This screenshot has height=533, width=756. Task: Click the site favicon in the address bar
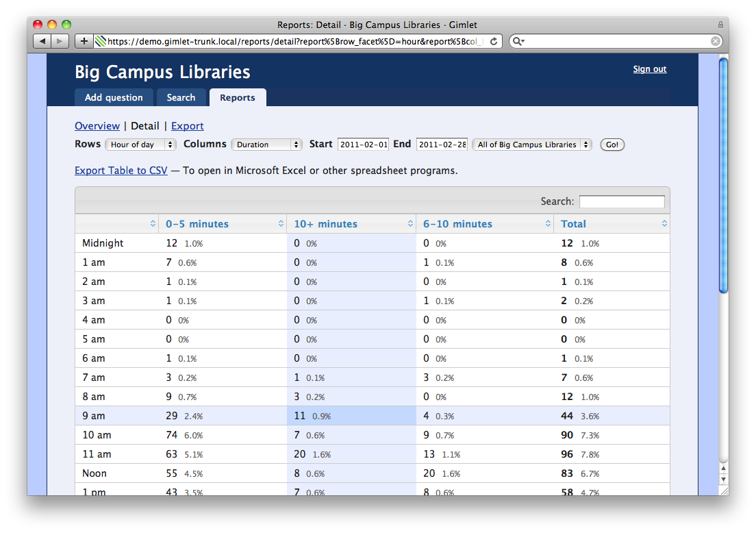[100, 42]
